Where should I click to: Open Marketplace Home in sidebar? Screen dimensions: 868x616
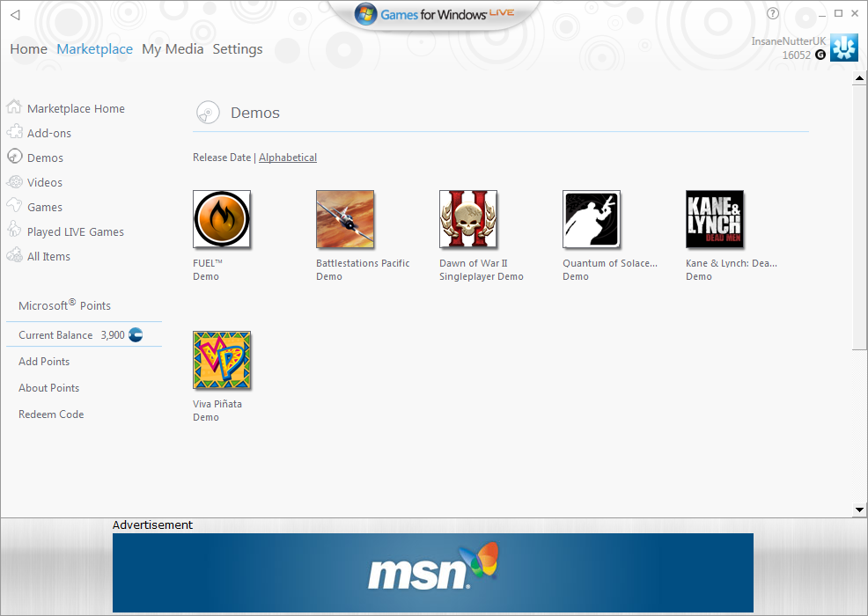(76, 108)
